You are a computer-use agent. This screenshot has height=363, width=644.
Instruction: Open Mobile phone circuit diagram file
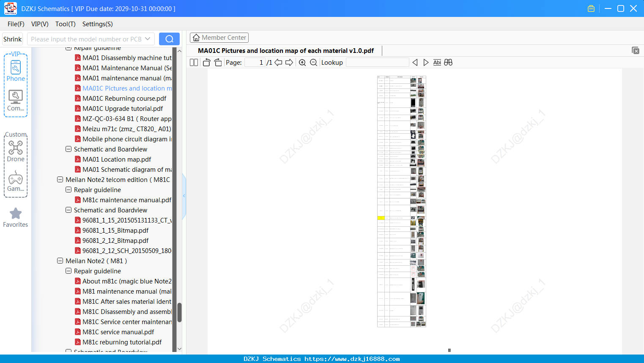[x=127, y=139]
